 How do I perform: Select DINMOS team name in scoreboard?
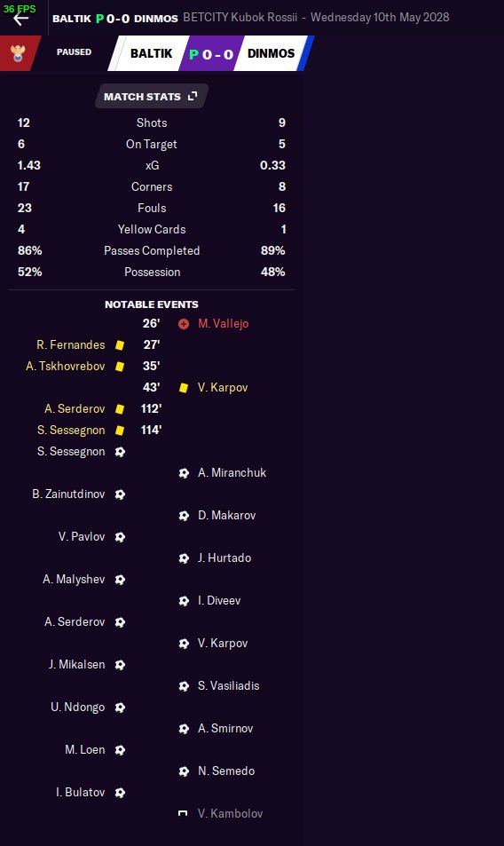pos(272,53)
